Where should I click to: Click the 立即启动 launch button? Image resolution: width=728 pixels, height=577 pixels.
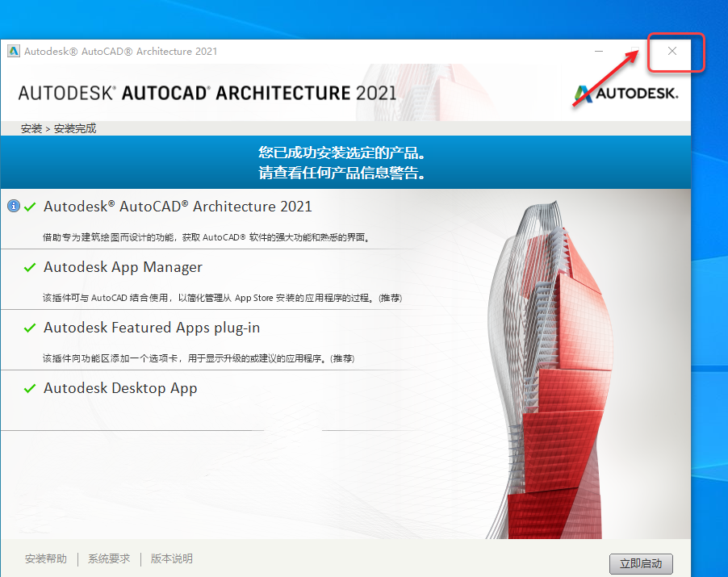[641, 563]
